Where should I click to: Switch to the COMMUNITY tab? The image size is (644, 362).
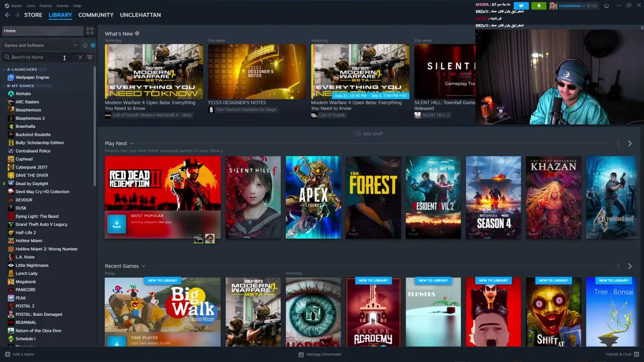tap(96, 15)
